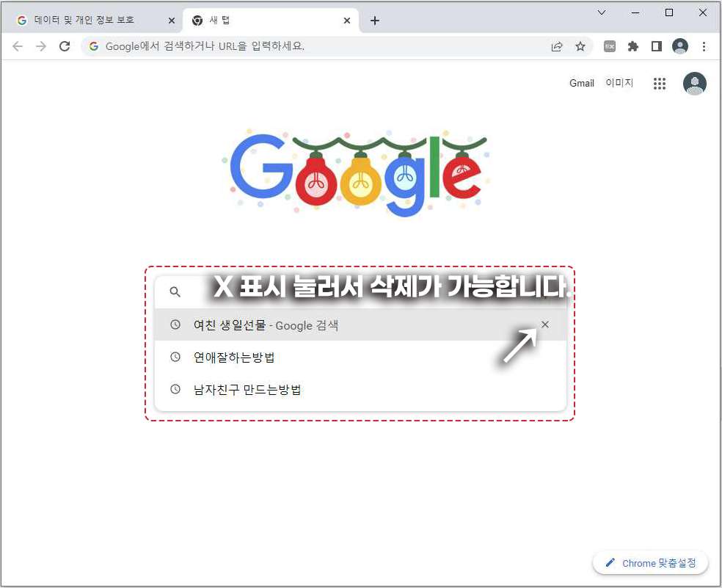Click the Google icon in the address bar
This screenshot has height=588, width=722.
tap(93, 46)
